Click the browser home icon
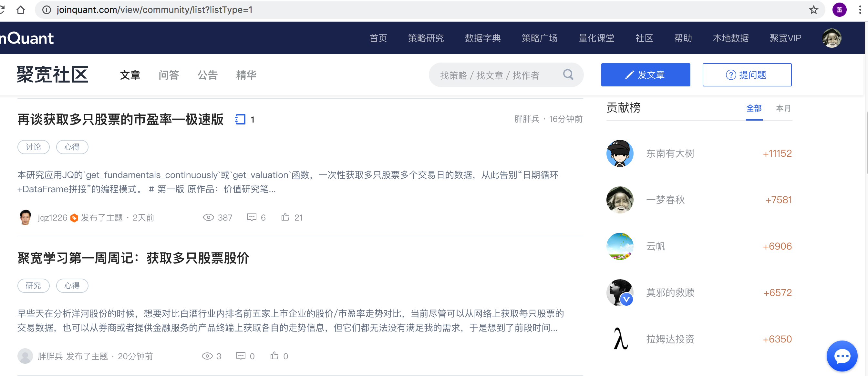 [x=21, y=10]
